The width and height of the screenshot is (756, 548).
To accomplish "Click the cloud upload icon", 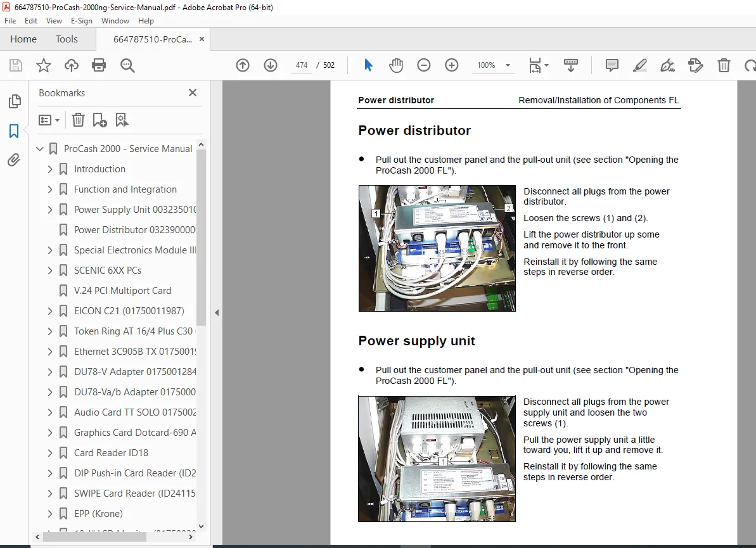I will 72,65.
